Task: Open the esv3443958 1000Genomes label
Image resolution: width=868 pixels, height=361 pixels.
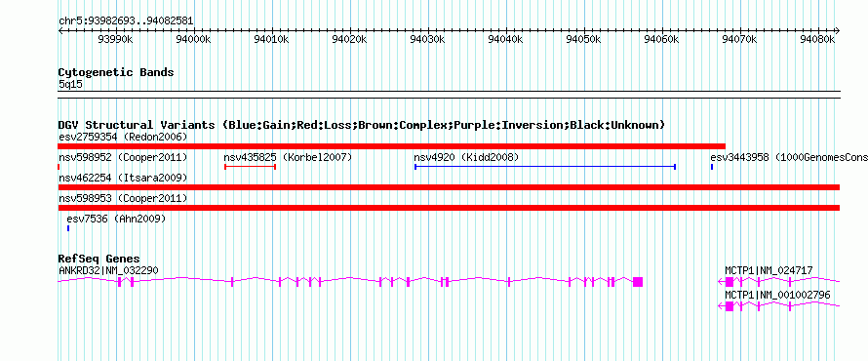Action: click(x=789, y=157)
